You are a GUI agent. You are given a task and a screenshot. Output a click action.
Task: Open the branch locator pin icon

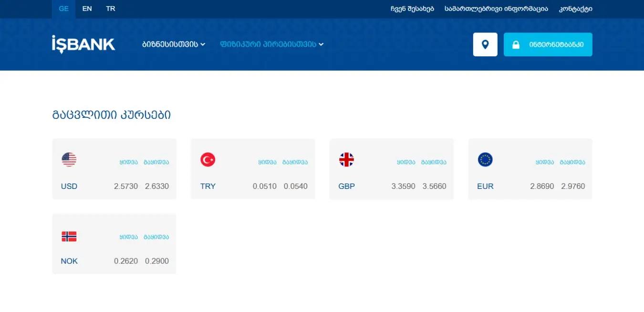click(x=485, y=44)
